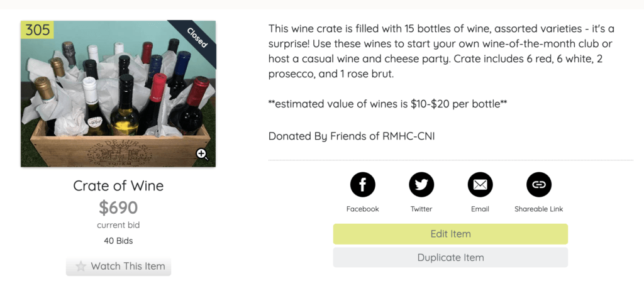Click the magnifier zoom icon on photo

pos(202,155)
